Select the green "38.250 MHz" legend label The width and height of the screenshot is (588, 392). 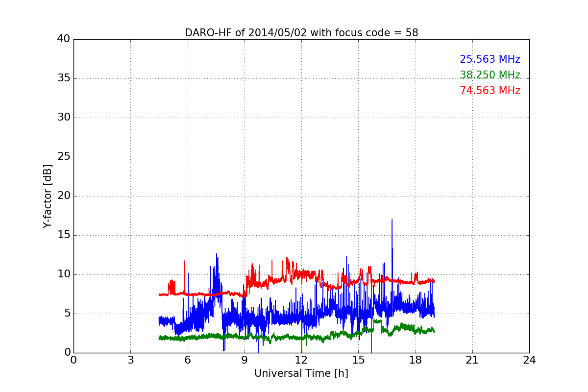point(490,75)
